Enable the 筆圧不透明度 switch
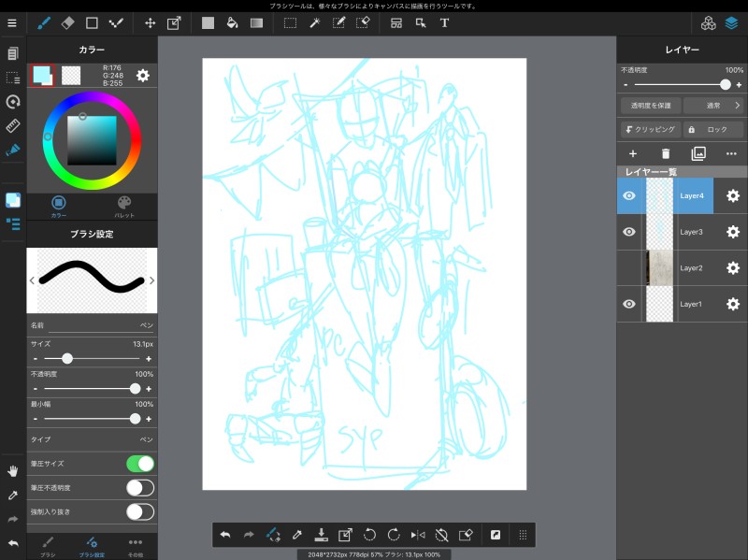This screenshot has width=748, height=560. (139, 488)
